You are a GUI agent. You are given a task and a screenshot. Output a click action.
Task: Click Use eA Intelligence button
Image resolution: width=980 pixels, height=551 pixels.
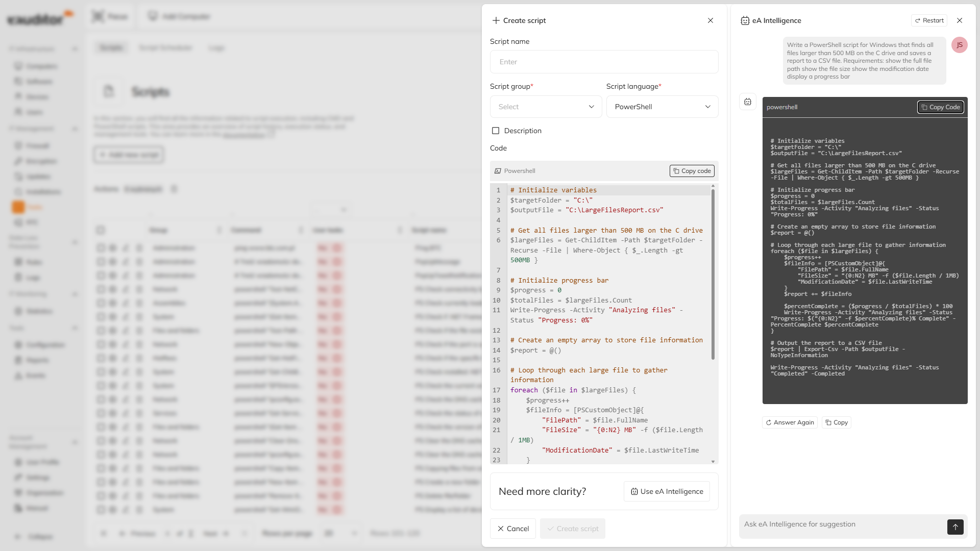(x=667, y=491)
